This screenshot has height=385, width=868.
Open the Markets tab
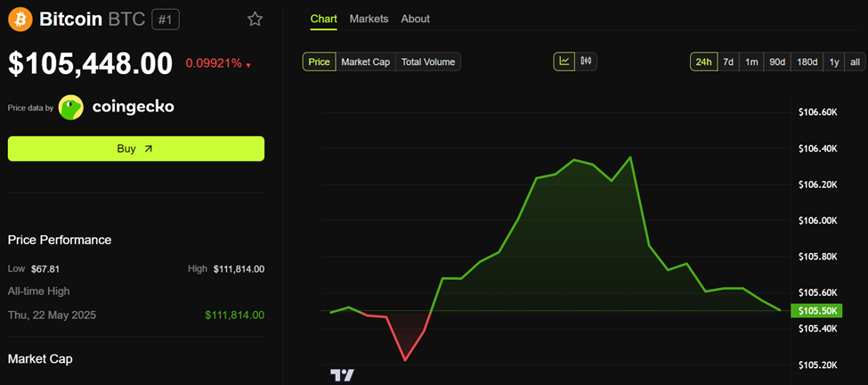369,19
